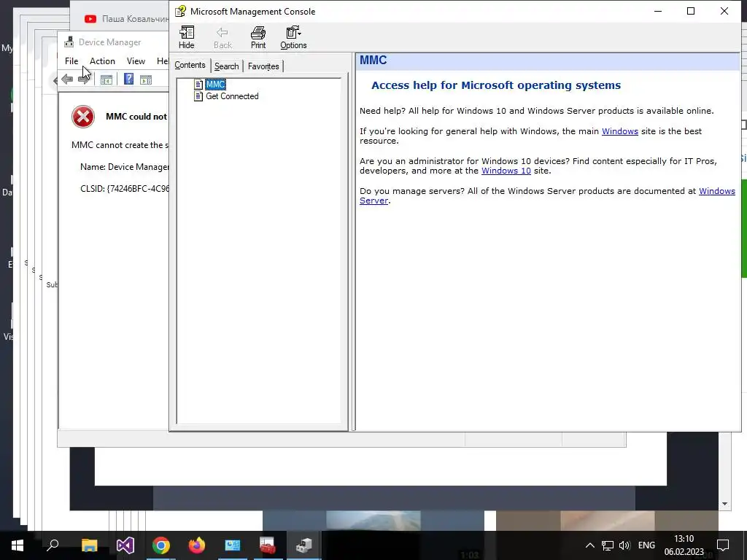The width and height of the screenshot is (747, 560).
Task: Click the Device Manager title bar icon
Action: (69, 42)
